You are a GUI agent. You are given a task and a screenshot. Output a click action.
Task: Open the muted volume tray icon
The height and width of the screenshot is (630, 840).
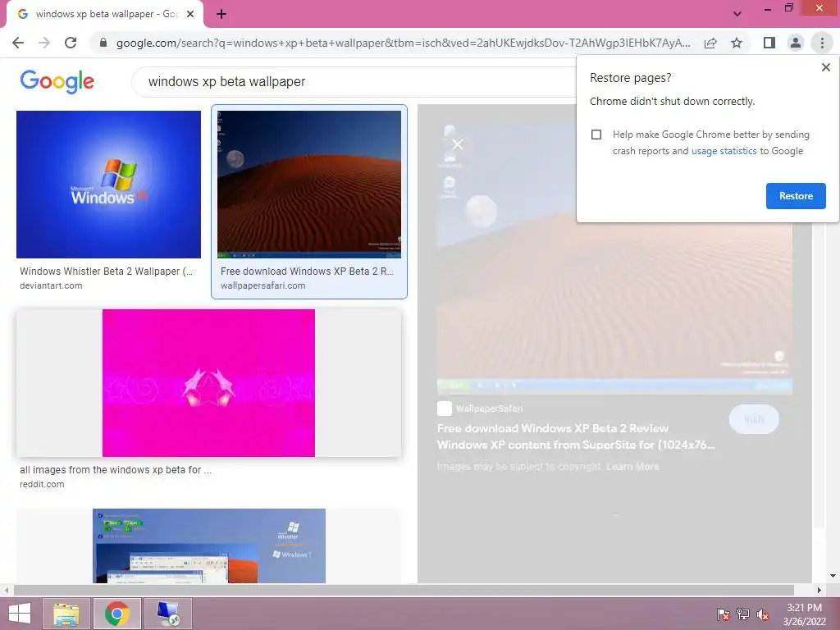(x=763, y=614)
